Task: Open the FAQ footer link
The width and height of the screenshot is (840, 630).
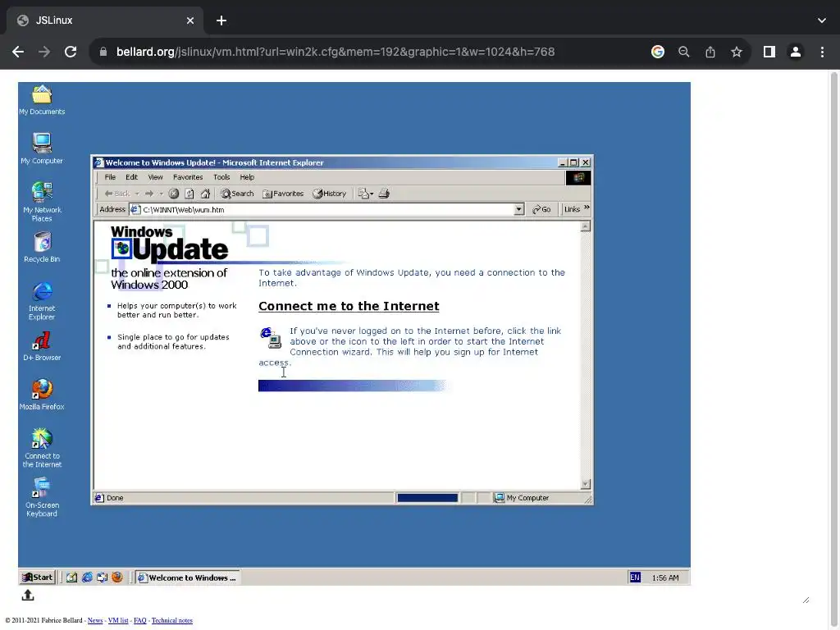Action: tap(139, 620)
